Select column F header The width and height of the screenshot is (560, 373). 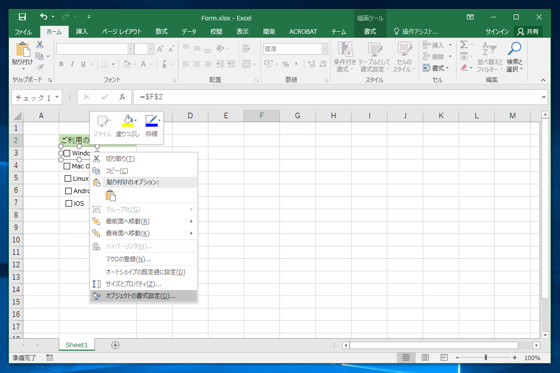tap(261, 115)
